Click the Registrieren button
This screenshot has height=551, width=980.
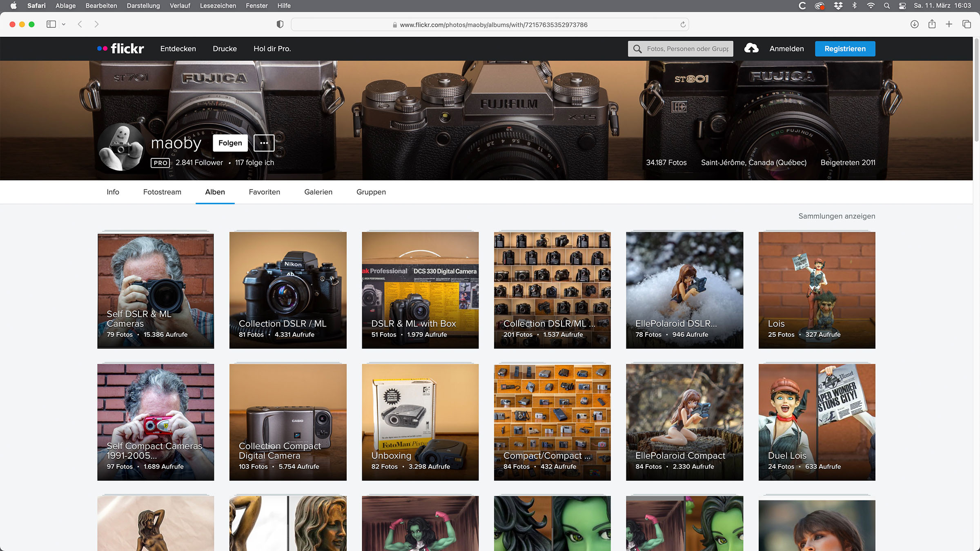point(845,49)
